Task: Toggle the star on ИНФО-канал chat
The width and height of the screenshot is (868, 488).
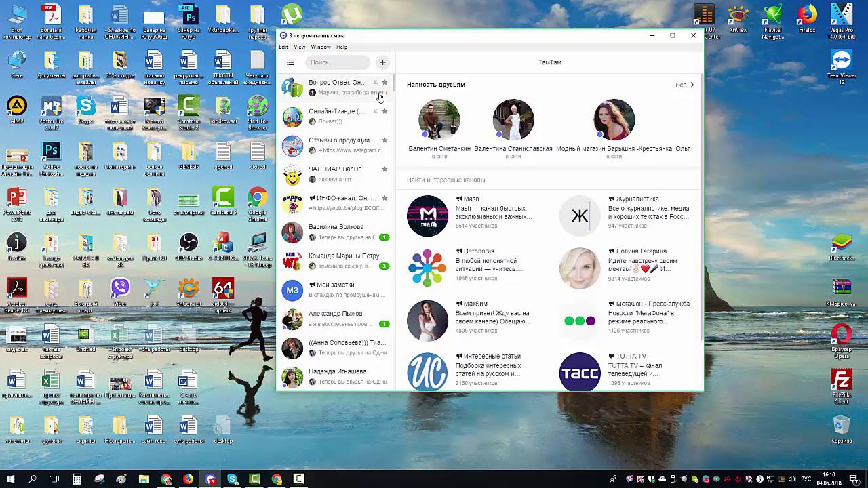Action: click(x=384, y=198)
